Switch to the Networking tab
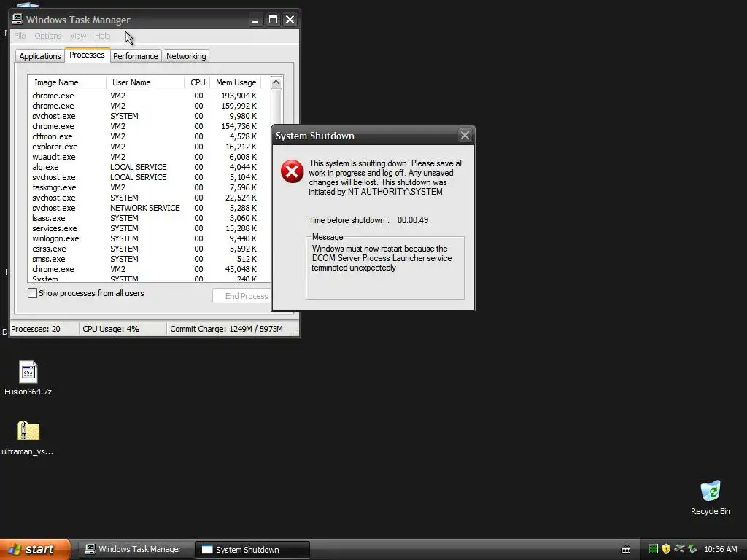 pyautogui.click(x=186, y=56)
